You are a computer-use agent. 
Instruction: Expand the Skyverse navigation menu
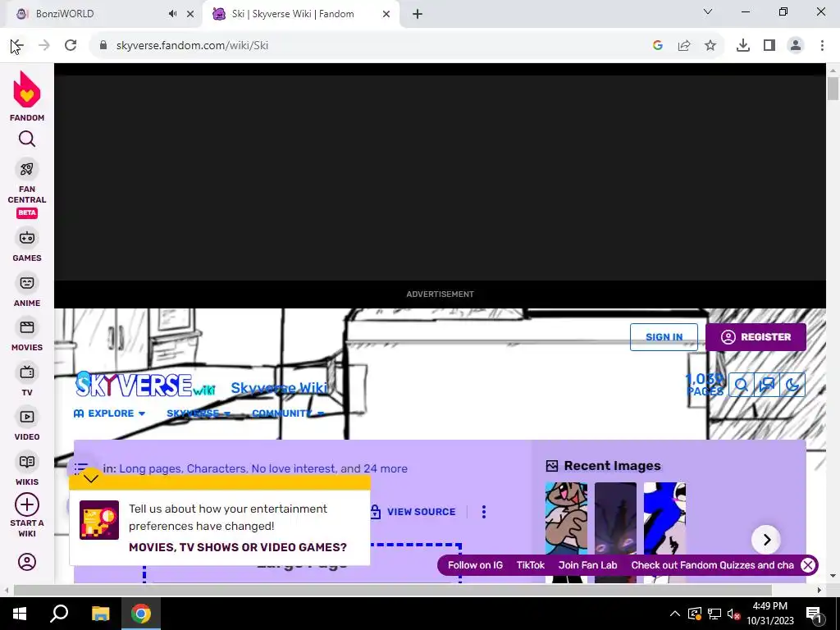pyautogui.click(x=199, y=413)
